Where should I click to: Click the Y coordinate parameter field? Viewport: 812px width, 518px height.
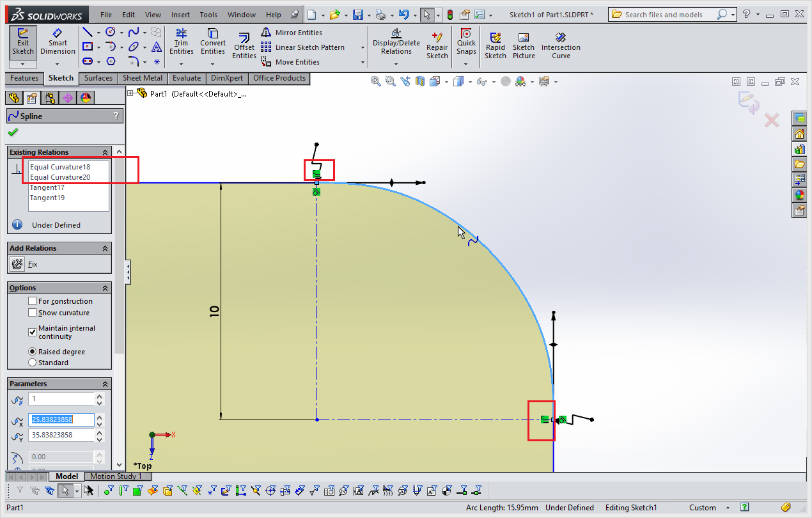(x=61, y=435)
